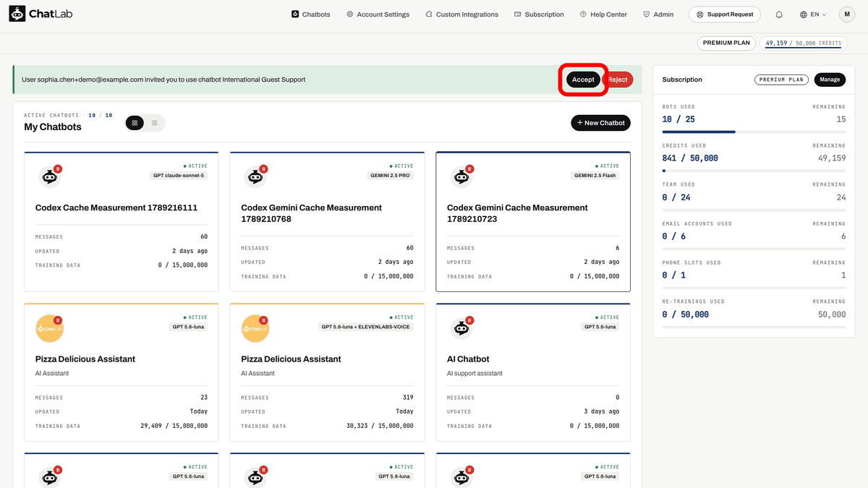Click the GPT claude-sonnet-5 model tag
868x488 pixels.
click(x=179, y=175)
